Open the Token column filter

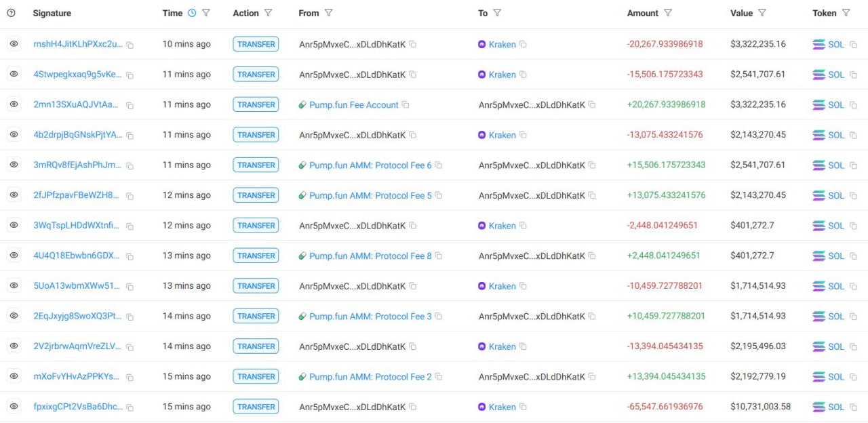click(846, 13)
